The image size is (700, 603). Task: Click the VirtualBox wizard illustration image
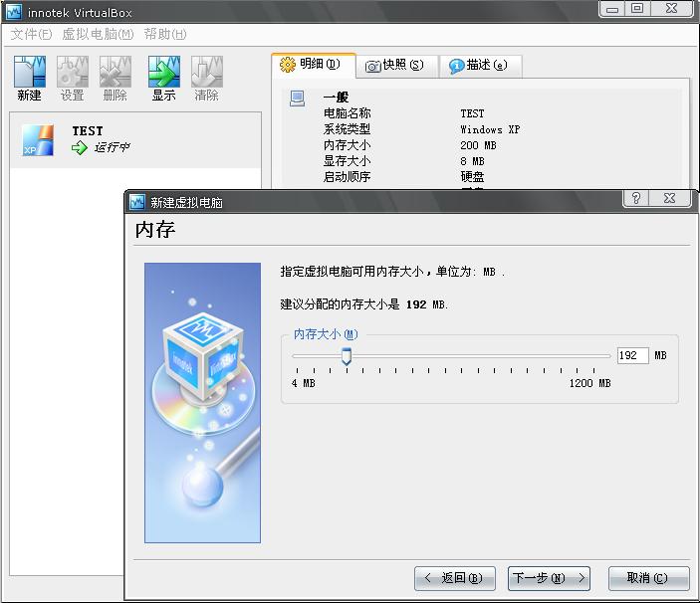tap(202, 403)
